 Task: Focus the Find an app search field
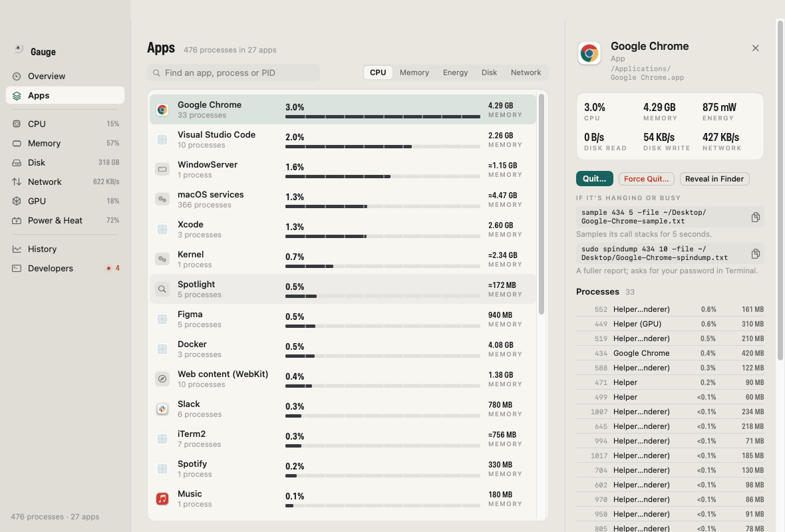tap(234, 72)
